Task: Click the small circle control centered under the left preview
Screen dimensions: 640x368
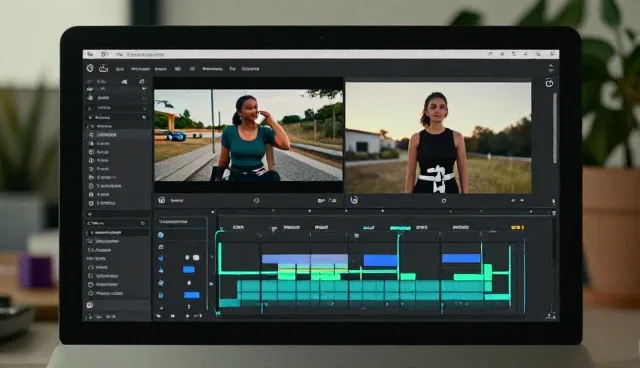Action: pos(256,200)
